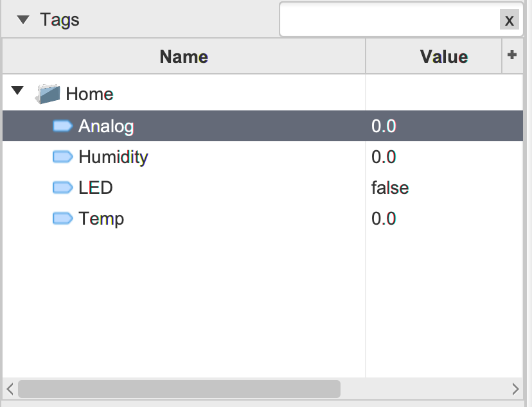Click the scrollbar left arrow
This screenshot has width=532, height=407.
[x=10, y=388]
